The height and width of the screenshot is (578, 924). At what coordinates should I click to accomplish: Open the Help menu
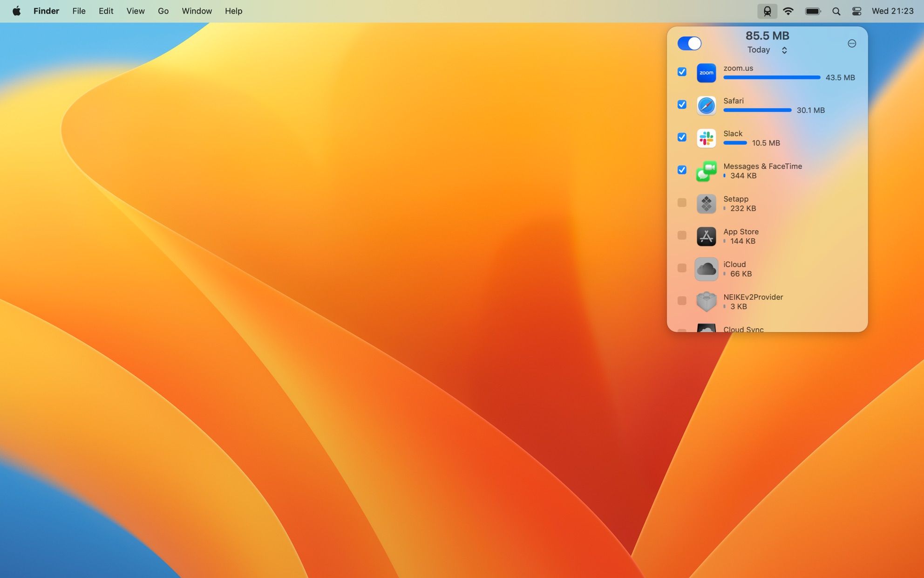point(233,11)
